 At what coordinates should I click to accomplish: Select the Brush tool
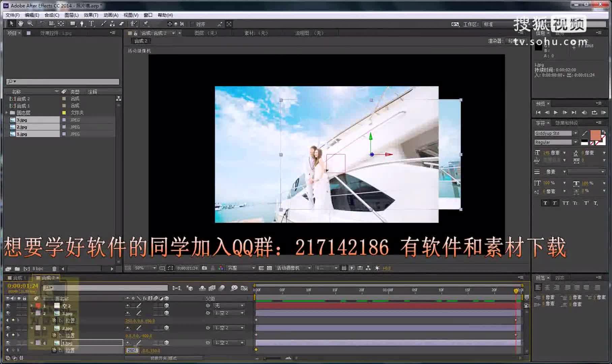point(103,24)
